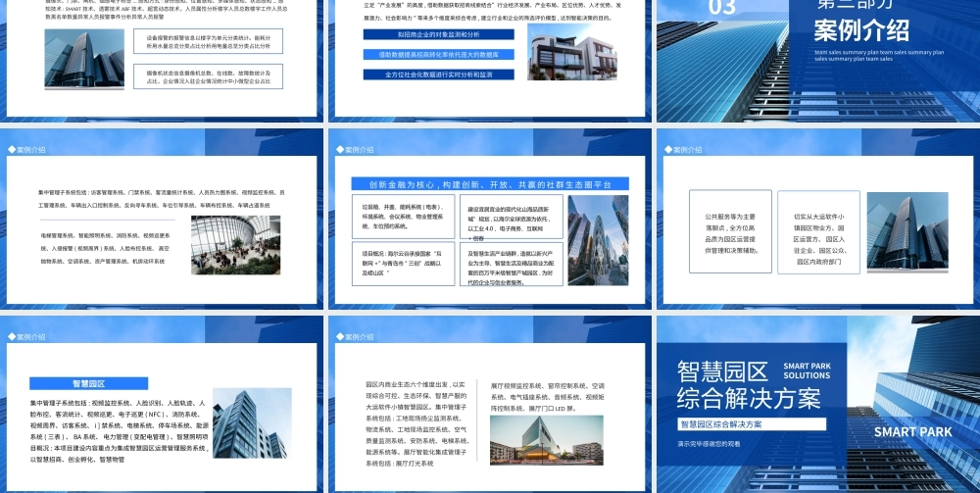Select the '案例介绍' section title slide numbered 03
The height and width of the screenshot is (493, 980).
coord(818,61)
